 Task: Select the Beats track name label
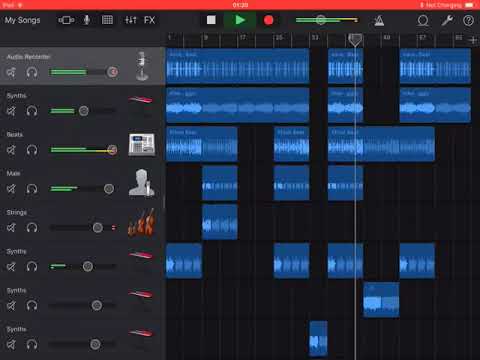tap(15, 135)
